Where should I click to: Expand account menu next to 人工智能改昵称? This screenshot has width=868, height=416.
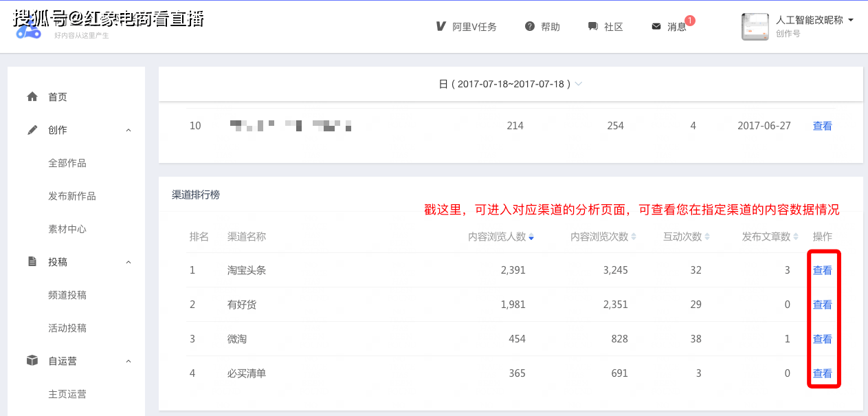pyautogui.click(x=851, y=21)
